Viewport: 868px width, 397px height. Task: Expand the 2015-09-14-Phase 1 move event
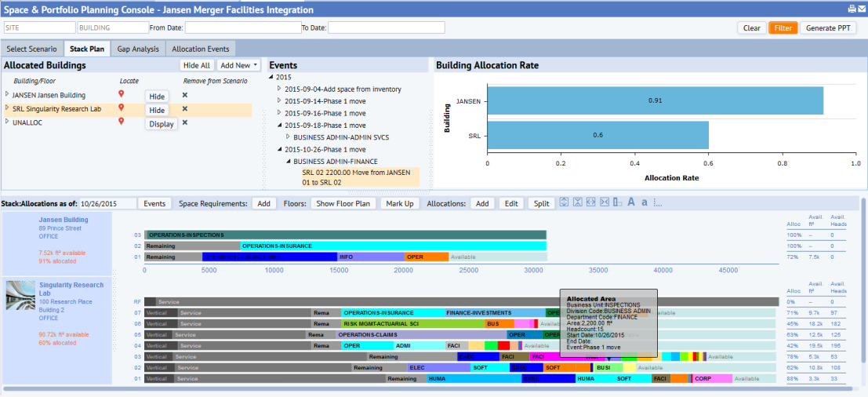coord(279,101)
